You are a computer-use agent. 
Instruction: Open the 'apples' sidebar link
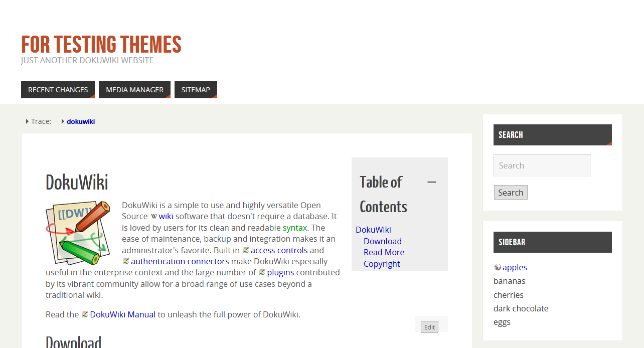point(515,267)
